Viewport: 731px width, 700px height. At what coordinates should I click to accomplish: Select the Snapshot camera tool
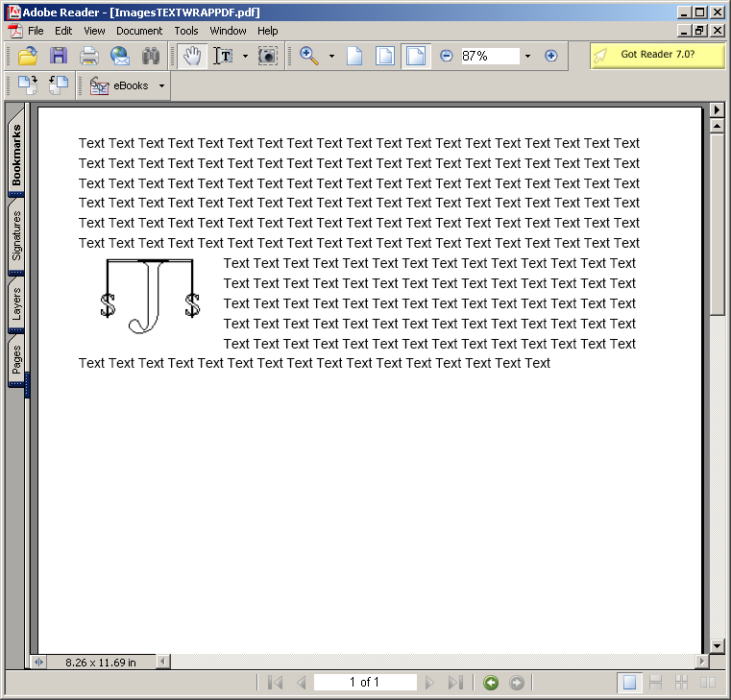268,56
